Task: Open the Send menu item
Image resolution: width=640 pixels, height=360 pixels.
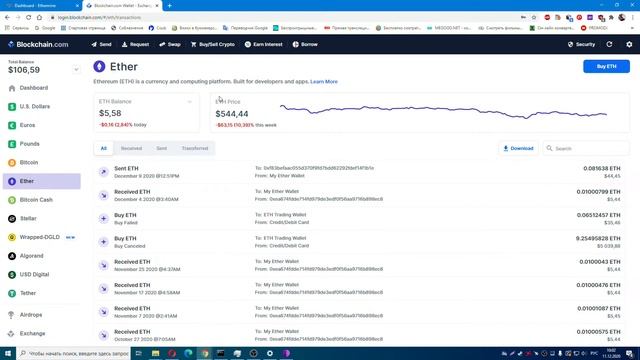Action: pyautogui.click(x=101, y=44)
